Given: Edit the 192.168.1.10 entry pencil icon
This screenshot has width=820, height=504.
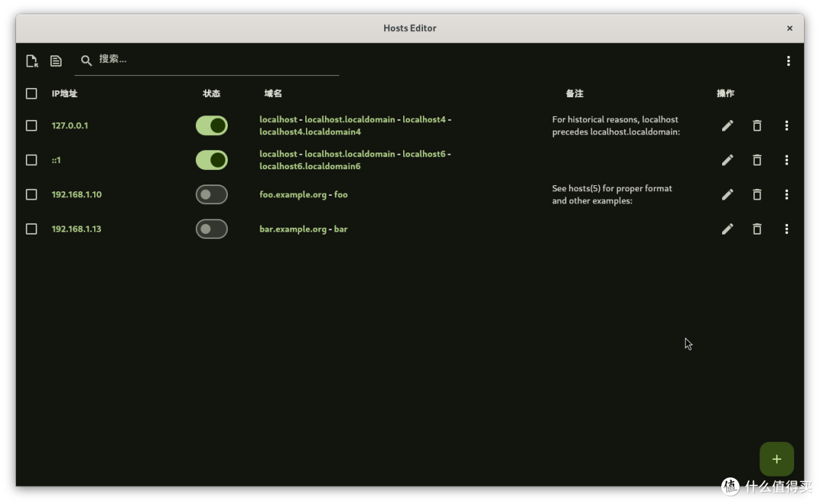Looking at the screenshot, I should [727, 194].
